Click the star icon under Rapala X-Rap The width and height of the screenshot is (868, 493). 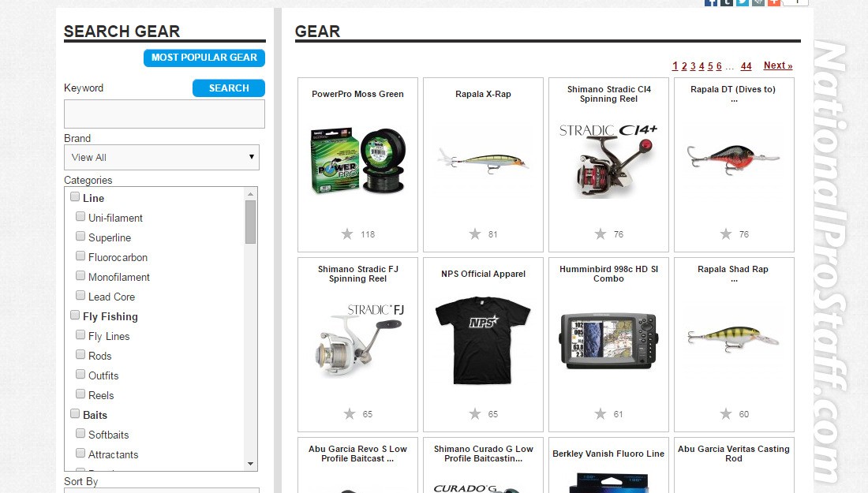tap(475, 234)
